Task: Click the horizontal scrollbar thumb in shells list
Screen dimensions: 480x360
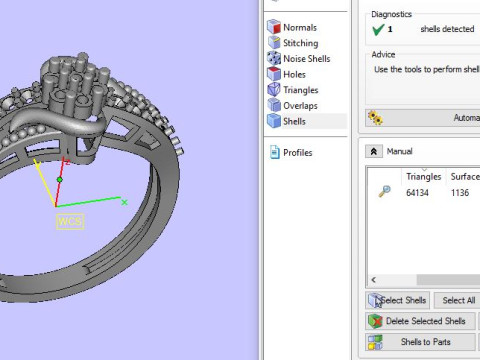Action: 448,280
